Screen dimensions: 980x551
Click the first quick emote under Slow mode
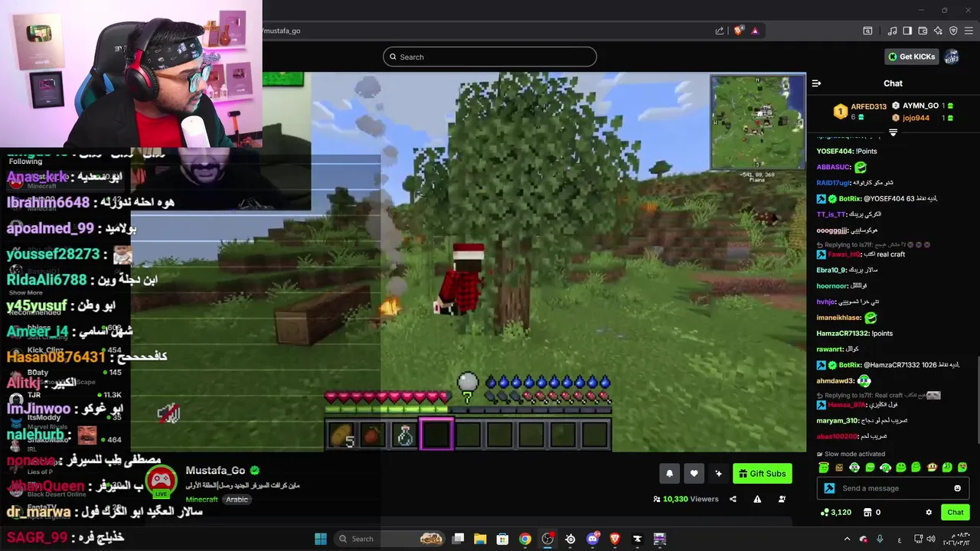pyautogui.click(x=824, y=468)
